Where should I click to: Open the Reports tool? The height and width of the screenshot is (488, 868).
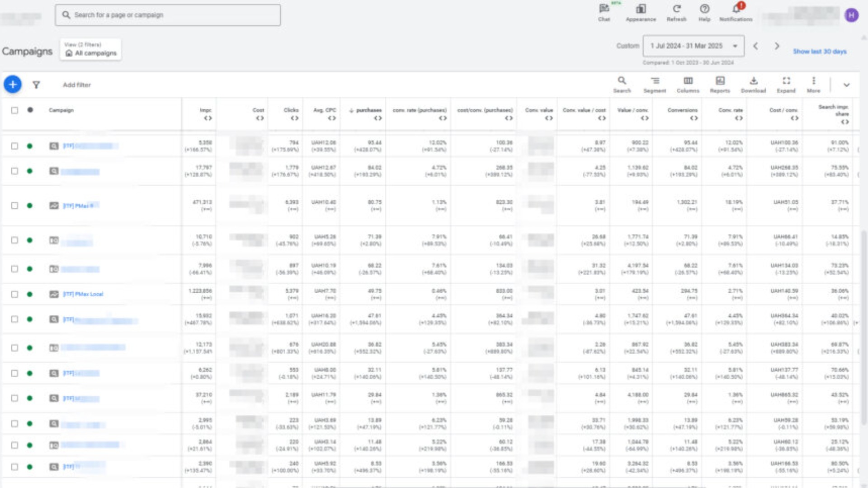[720, 84]
